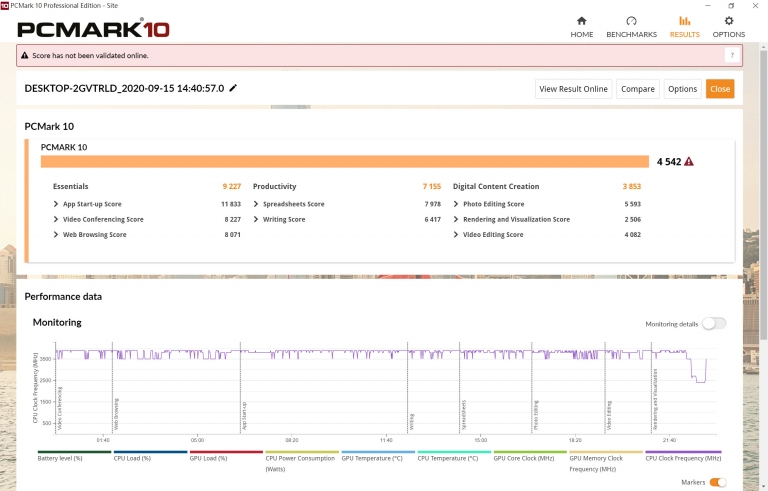Click Digital Content Creation score 3 853
The width and height of the screenshot is (768, 491).
[631, 186]
